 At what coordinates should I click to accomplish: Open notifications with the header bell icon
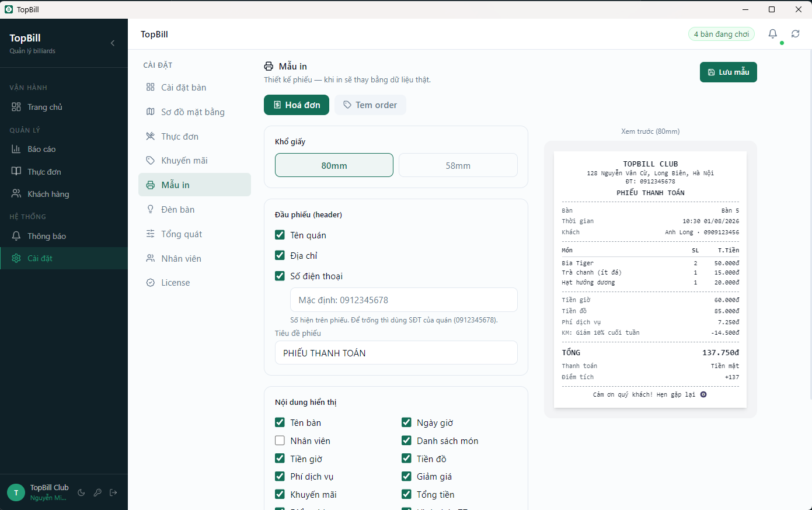click(x=773, y=34)
